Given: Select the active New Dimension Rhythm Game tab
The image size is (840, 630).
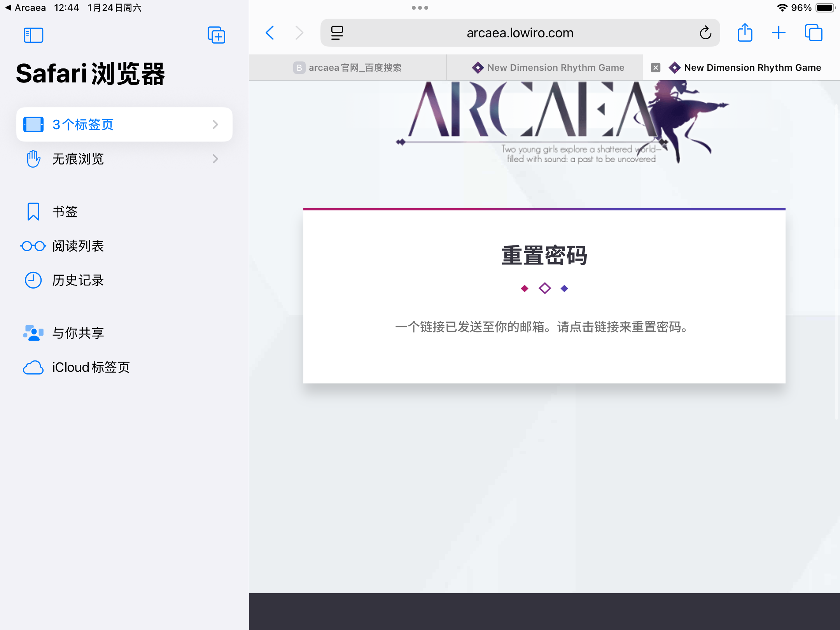Looking at the screenshot, I should 741,68.
